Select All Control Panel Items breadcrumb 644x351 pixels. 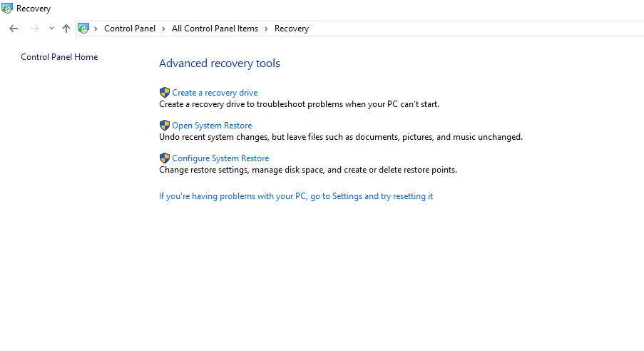[215, 29]
